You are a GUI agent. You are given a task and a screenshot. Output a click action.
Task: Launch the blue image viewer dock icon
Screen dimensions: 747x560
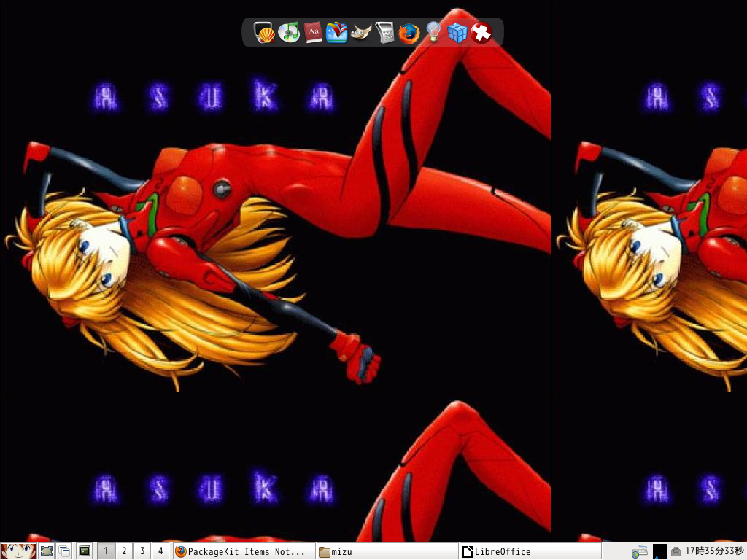point(336,33)
